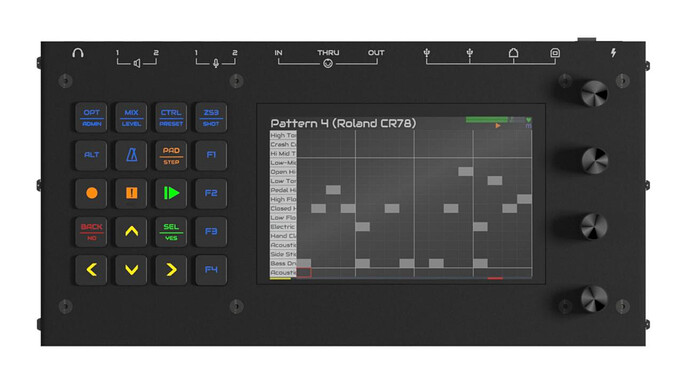Screen dimensions: 689x380
Task: Select the High Floor Tom row label
Action: 283,199
